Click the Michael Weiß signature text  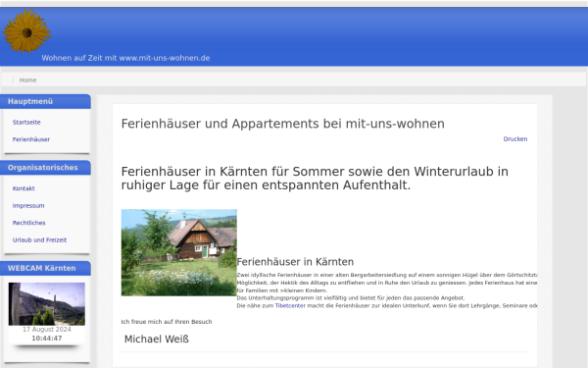click(x=157, y=340)
